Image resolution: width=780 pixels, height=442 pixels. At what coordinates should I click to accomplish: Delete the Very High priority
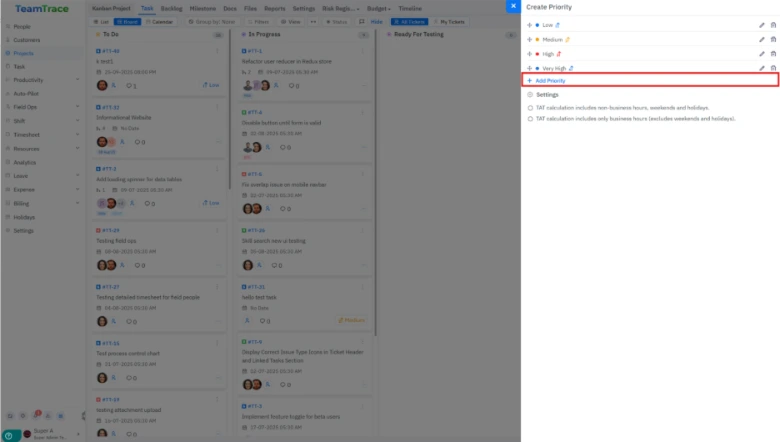tap(773, 68)
